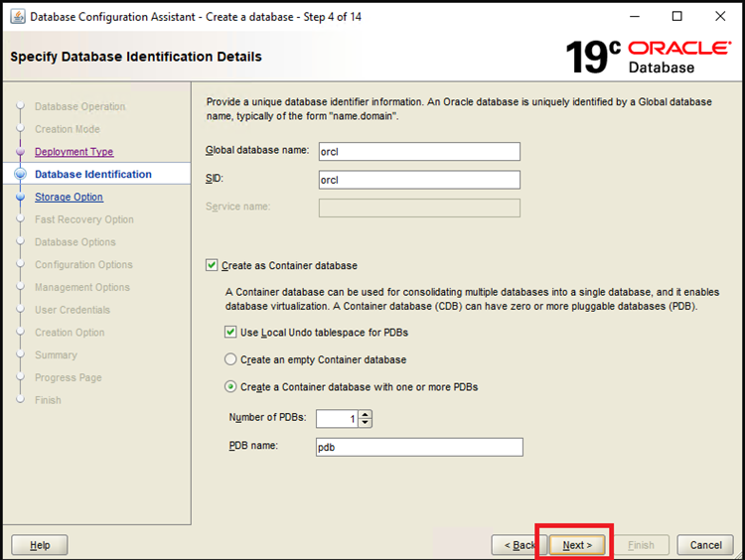Click the Back button
The image size is (745, 560).
click(x=519, y=545)
